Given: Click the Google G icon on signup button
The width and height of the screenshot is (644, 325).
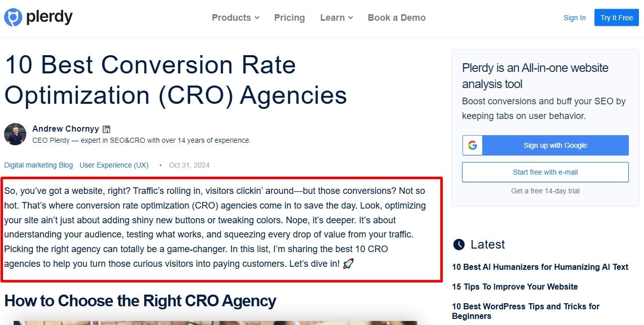Looking at the screenshot, I should click(x=472, y=145).
